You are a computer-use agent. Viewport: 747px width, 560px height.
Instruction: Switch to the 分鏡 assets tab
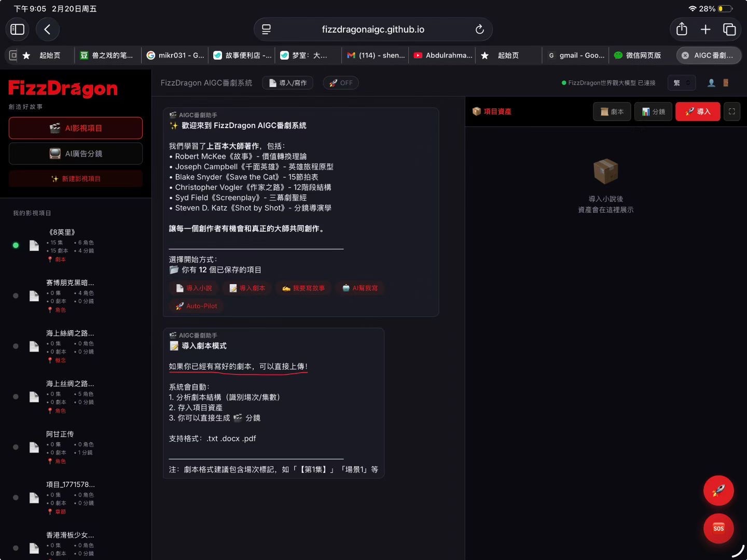(653, 111)
